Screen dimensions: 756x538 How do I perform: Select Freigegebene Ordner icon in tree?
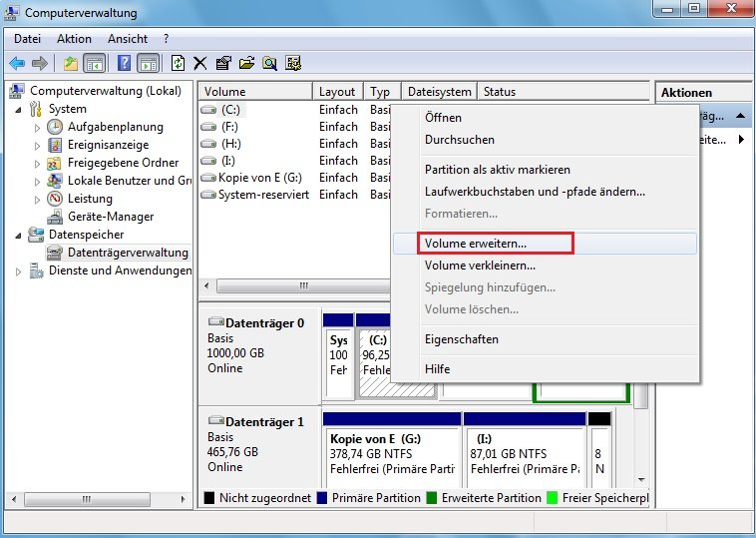click(54, 163)
